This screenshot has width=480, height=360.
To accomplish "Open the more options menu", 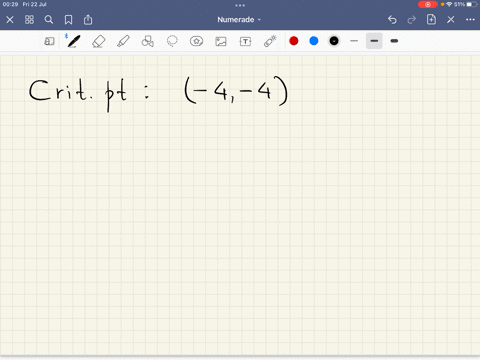I will click(470, 20).
